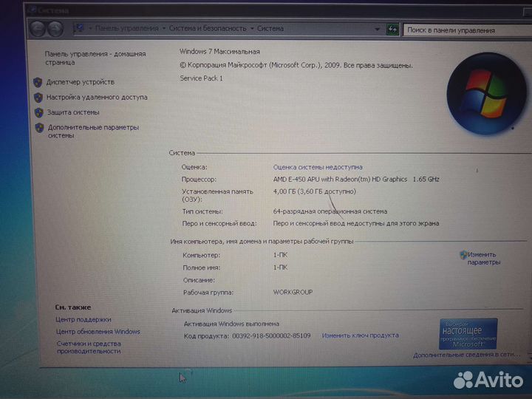Open Диспетчер устройств
This screenshot has height=399, width=532.
point(81,82)
